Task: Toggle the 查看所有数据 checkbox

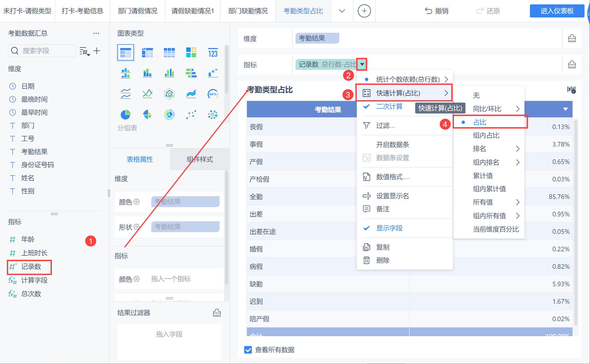Action: [x=248, y=350]
